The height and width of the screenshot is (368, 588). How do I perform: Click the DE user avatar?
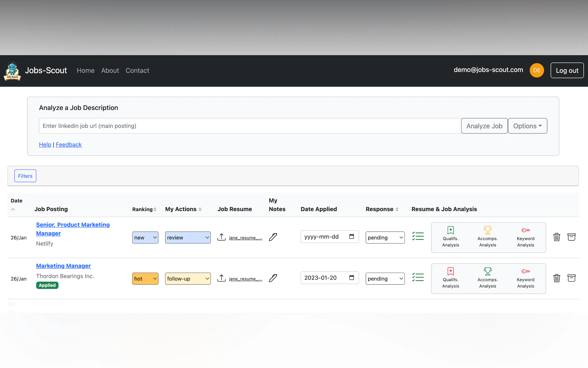(536, 70)
